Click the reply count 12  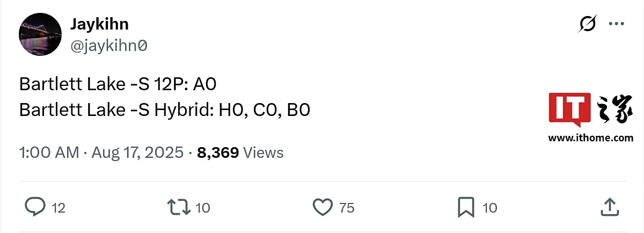pos(58,208)
